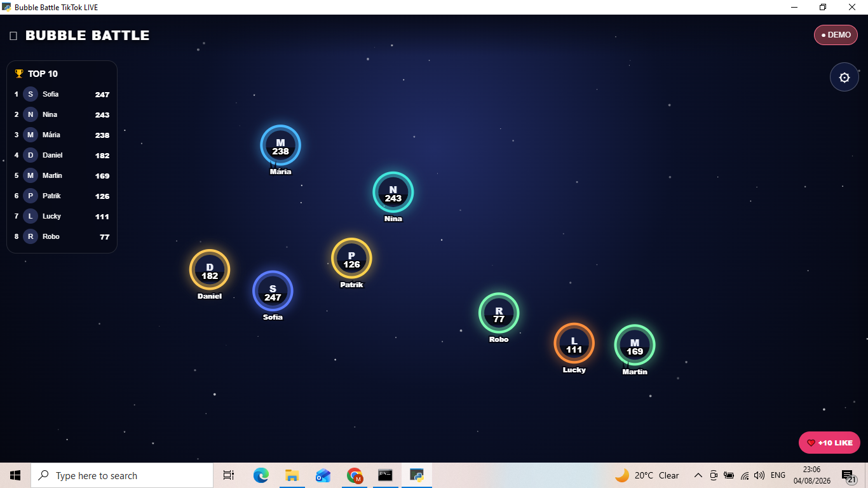Select Patrik's P avatar in the leaderboard

click(31, 196)
